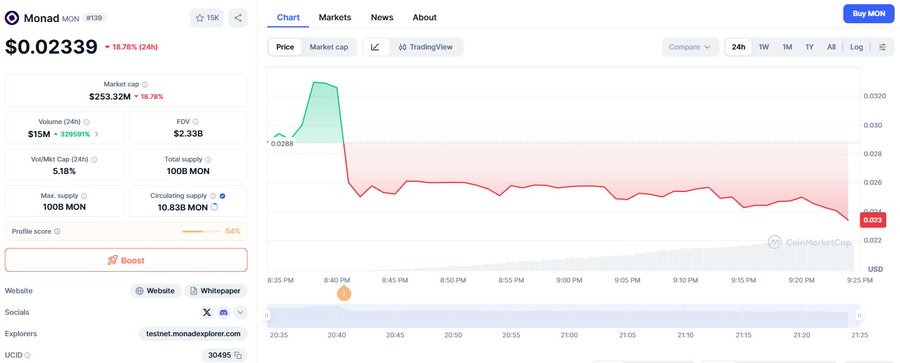This screenshot has height=363, width=900.
Task: Click the $2.33B FDV value
Action: pyautogui.click(x=188, y=134)
